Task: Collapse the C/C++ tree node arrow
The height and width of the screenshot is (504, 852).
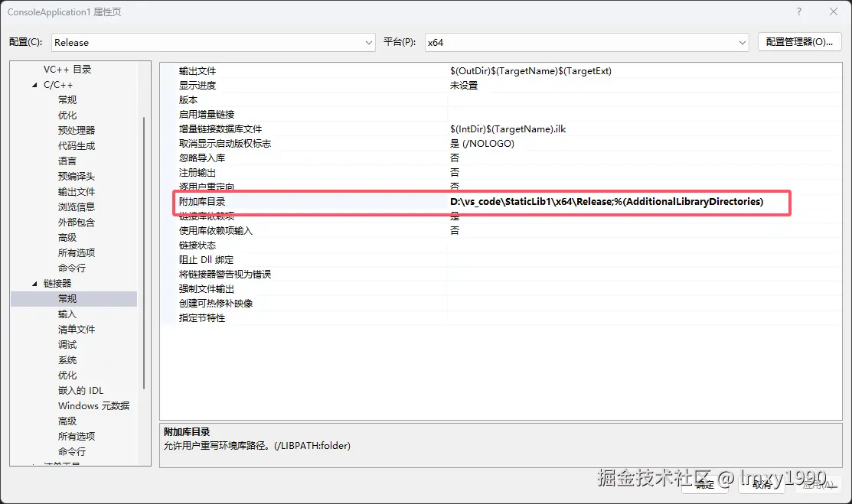Action: (x=34, y=85)
